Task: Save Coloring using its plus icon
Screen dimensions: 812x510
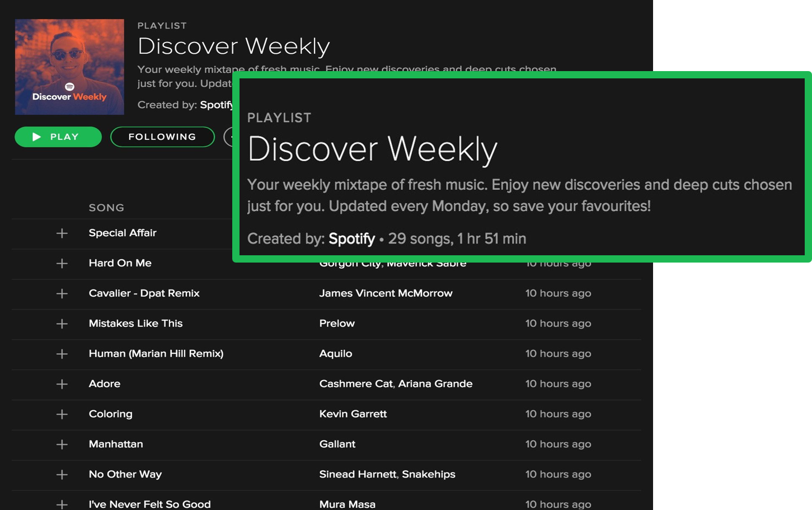Action: pos(62,415)
